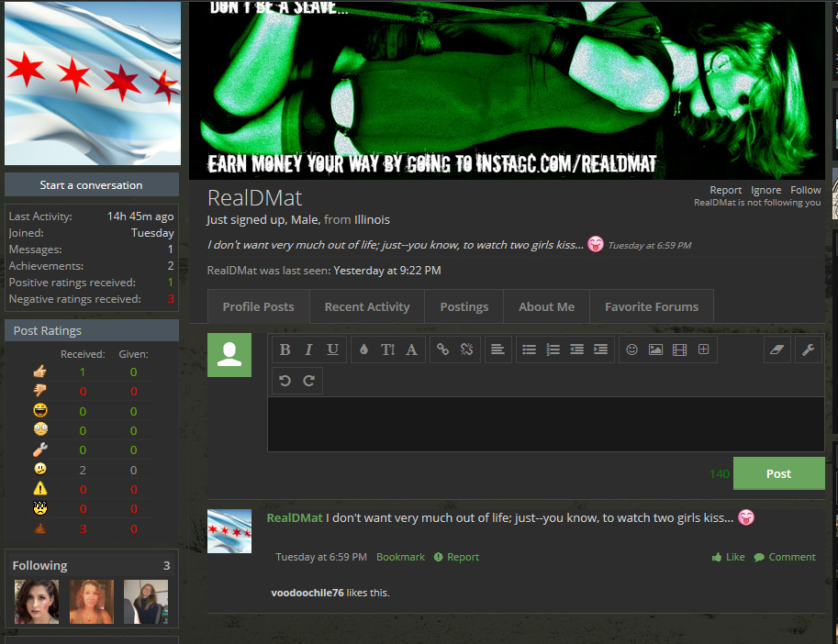Open the instagc.com/RealDMat banner image
The image size is (838, 644).
(507, 90)
